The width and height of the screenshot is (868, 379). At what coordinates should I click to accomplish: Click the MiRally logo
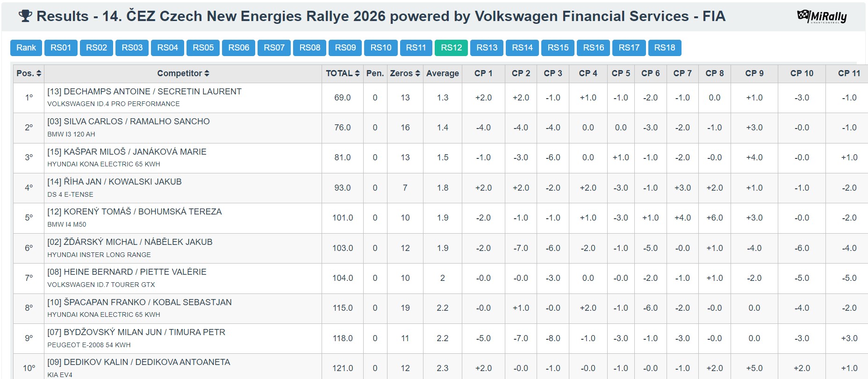coord(821,16)
